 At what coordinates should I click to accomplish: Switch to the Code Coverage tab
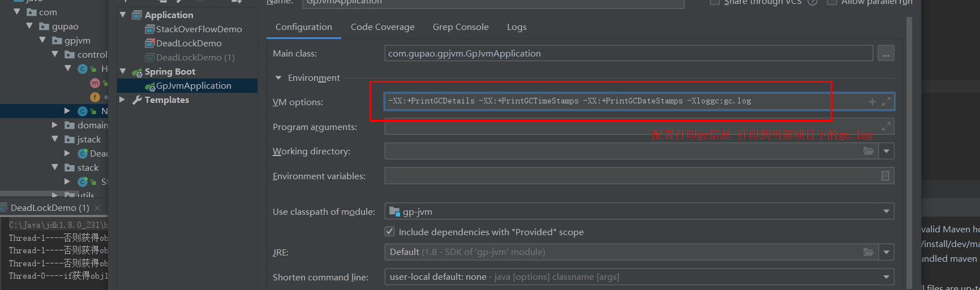click(x=382, y=27)
